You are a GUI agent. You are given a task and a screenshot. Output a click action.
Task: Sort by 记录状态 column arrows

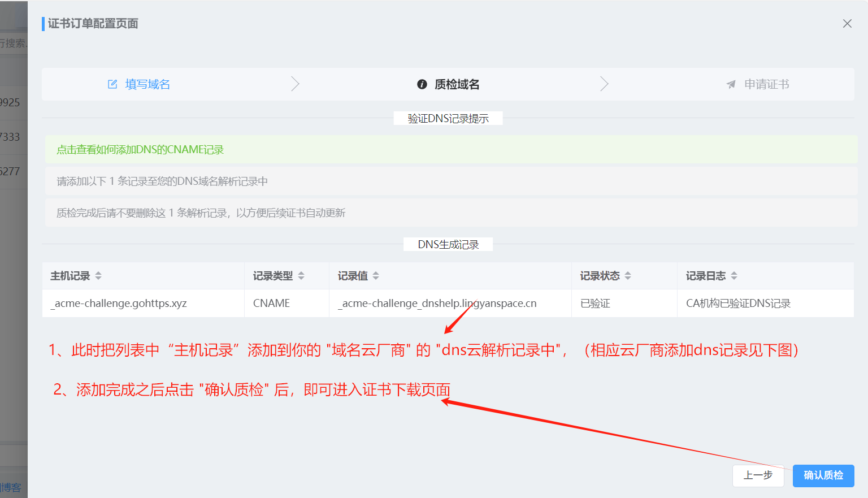[628, 276]
